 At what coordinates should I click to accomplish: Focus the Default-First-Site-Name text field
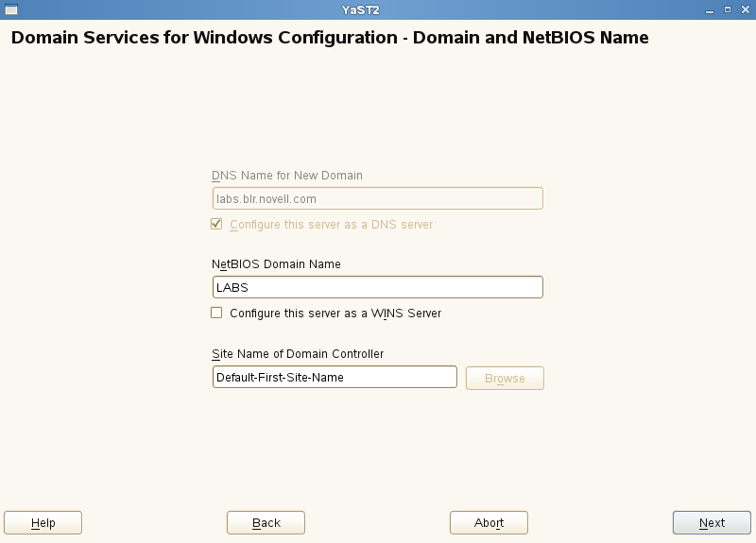click(x=335, y=377)
